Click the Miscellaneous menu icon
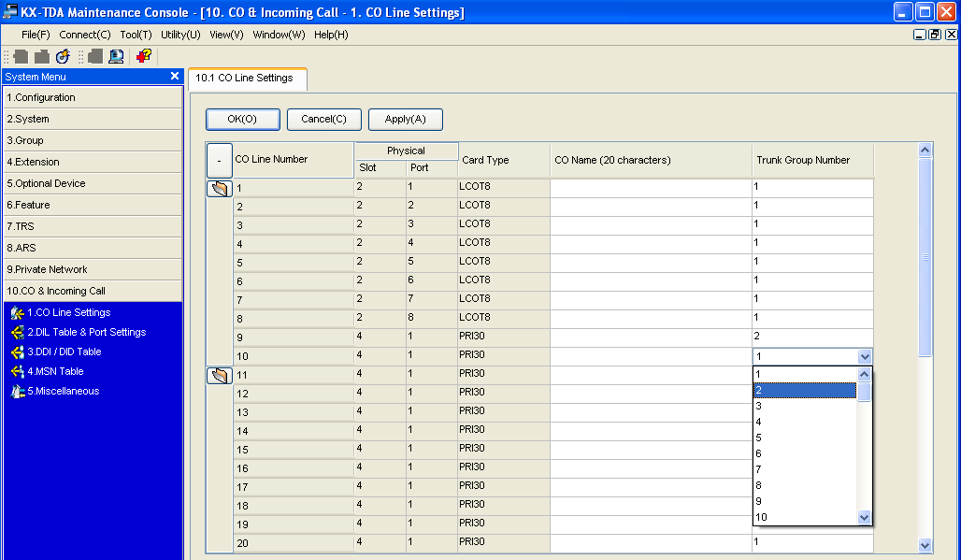961x560 pixels. pyautogui.click(x=17, y=391)
